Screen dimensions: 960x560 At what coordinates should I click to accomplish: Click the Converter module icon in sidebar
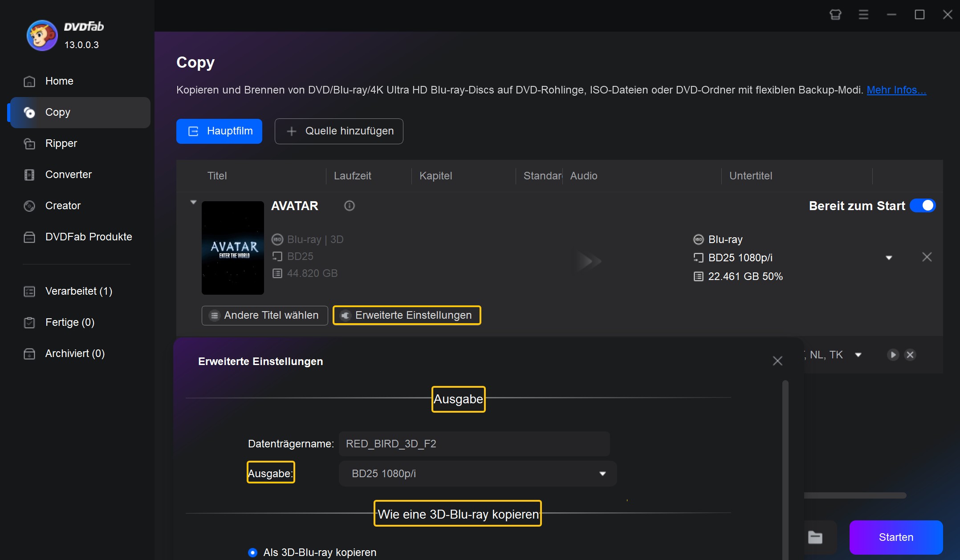coord(30,174)
